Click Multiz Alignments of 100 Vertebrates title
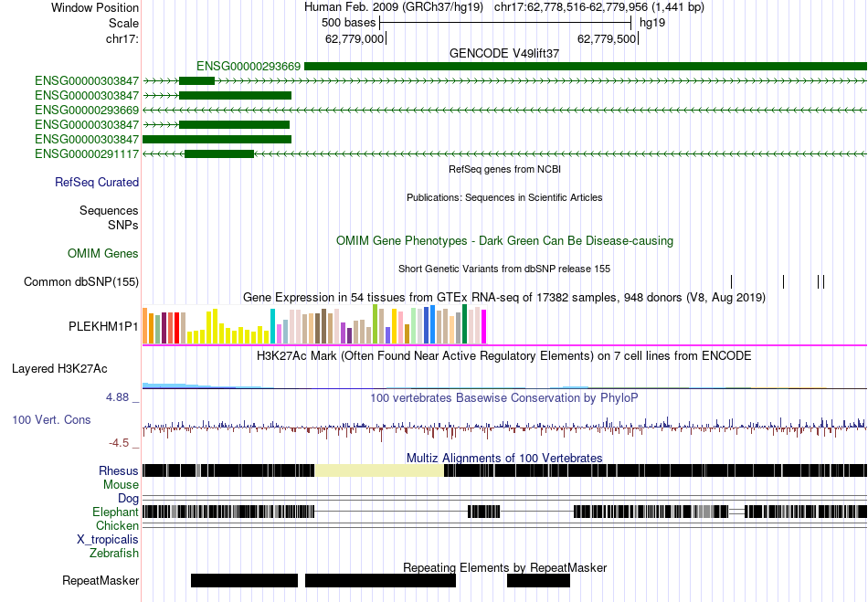 (x=504, y=459)
